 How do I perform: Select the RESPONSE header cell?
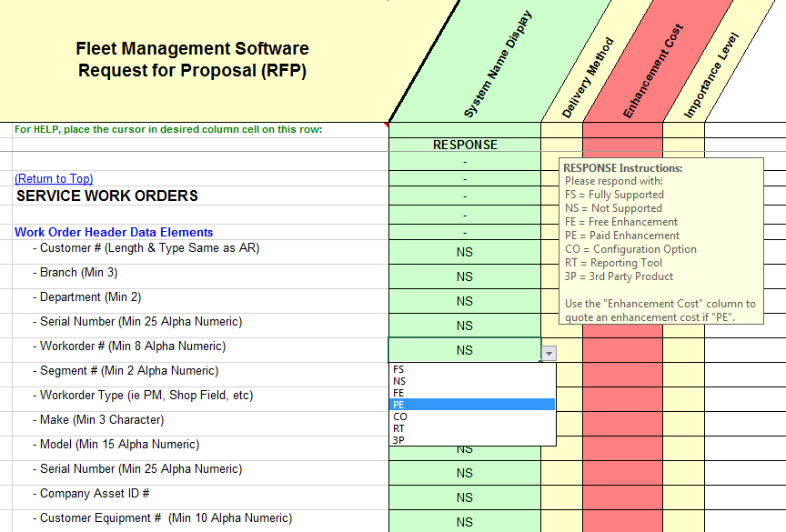465,145
